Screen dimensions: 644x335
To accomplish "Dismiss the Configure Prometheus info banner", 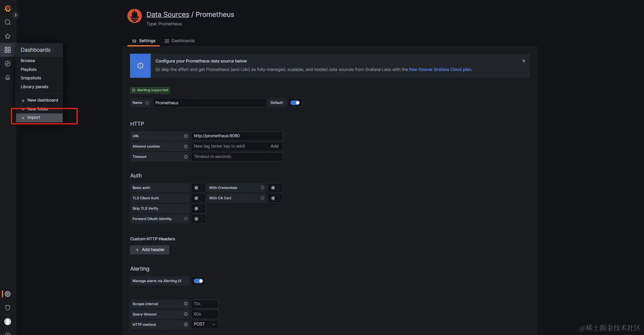I will coord(524,61).
